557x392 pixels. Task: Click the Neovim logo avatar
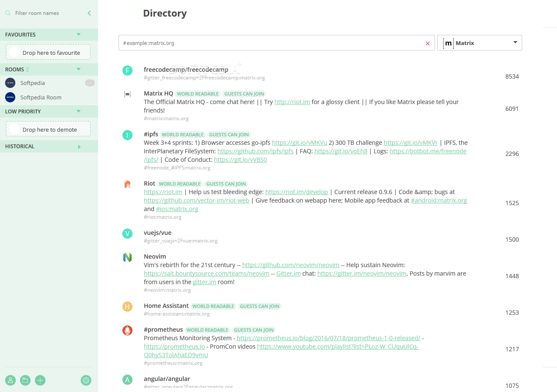pyautogui.click(x=127, y=257)
